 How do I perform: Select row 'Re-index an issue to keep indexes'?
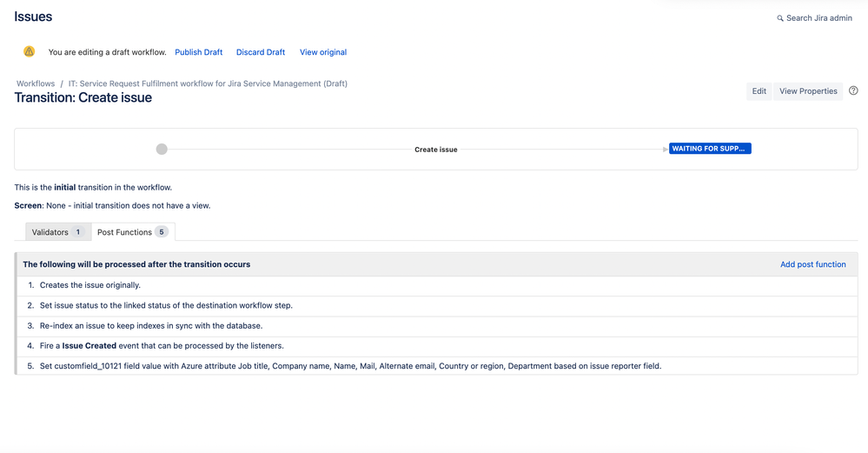437,326
